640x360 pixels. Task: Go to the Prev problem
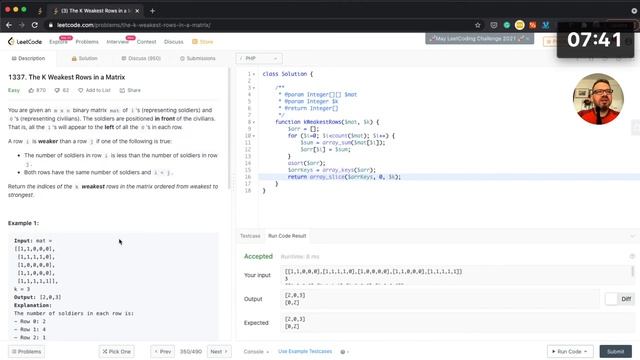tap(162, 351)
